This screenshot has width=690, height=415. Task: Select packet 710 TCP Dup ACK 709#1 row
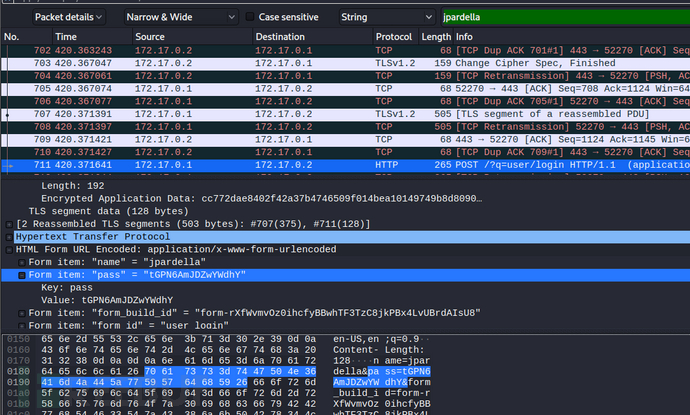(345, 153)
